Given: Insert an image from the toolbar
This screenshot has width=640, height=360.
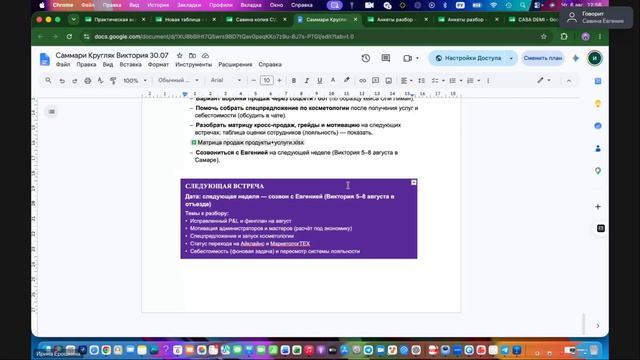Looking at the screenshot, I should (x=389, y=81).
